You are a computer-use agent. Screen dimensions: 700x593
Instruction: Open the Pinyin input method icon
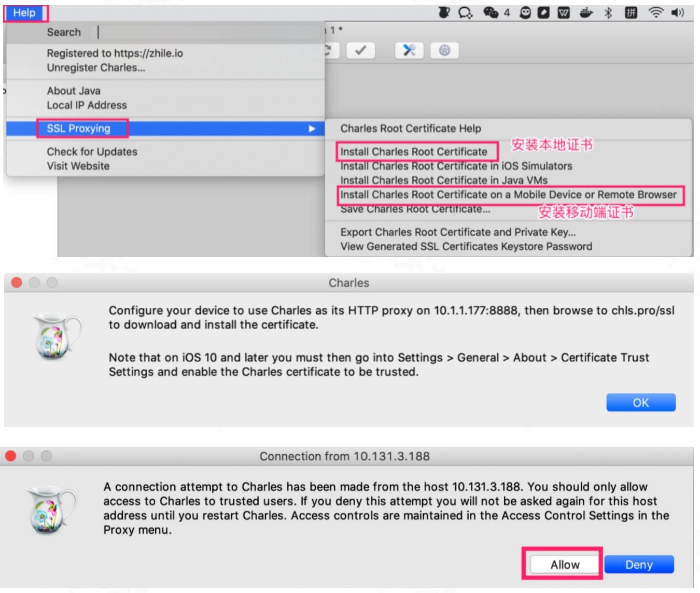pyautogui.click(x=631, y=12)
